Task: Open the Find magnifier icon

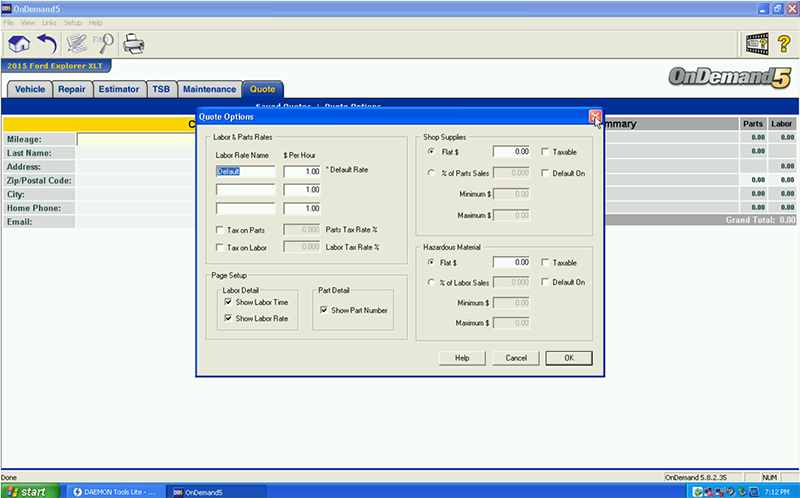Action: tap(104, 44)
